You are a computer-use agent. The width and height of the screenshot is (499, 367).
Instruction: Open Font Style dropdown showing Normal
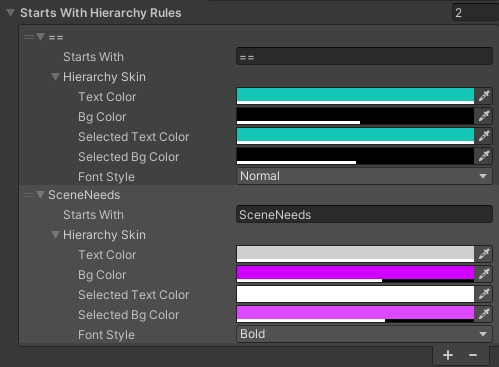(x=364, y=176)
